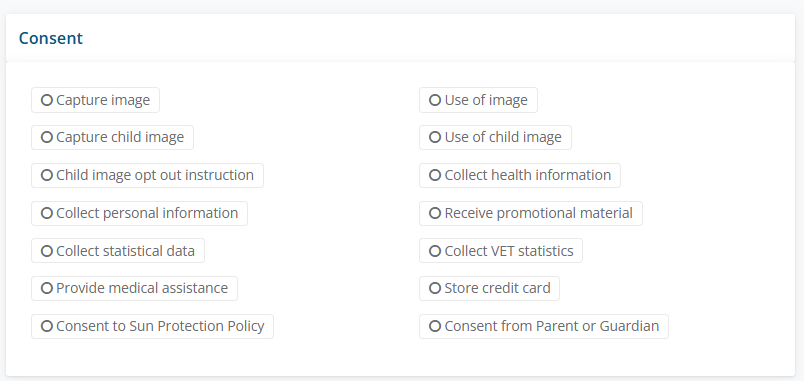The image size is (804, 381).
Task: Choose the Use of child image option
Action: pos(495,137)
